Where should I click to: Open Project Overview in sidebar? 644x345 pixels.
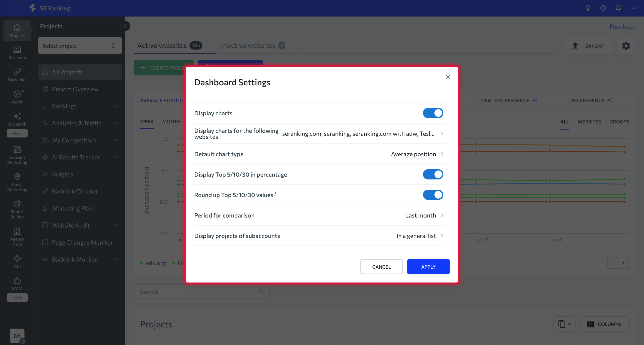[80, 89]
